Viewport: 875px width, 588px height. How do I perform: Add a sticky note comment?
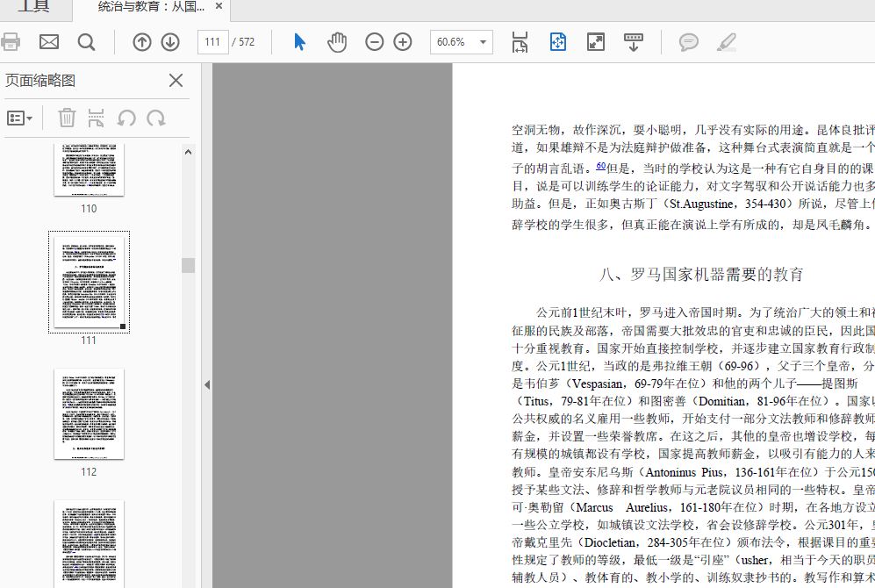[x=689, y=42]
